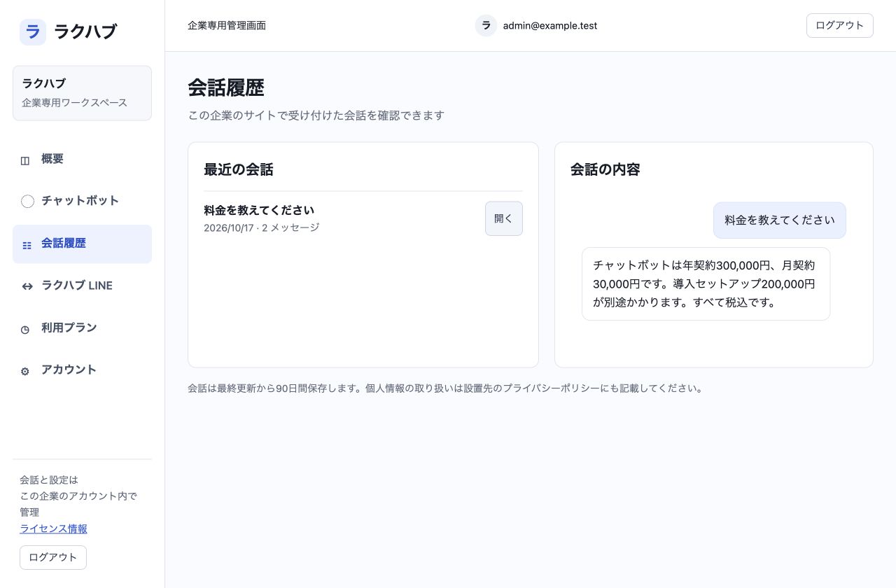Click the admin@example.test email text
This screenshot has height=588, width=896.
pyautogui.click(x=550, y=26)
